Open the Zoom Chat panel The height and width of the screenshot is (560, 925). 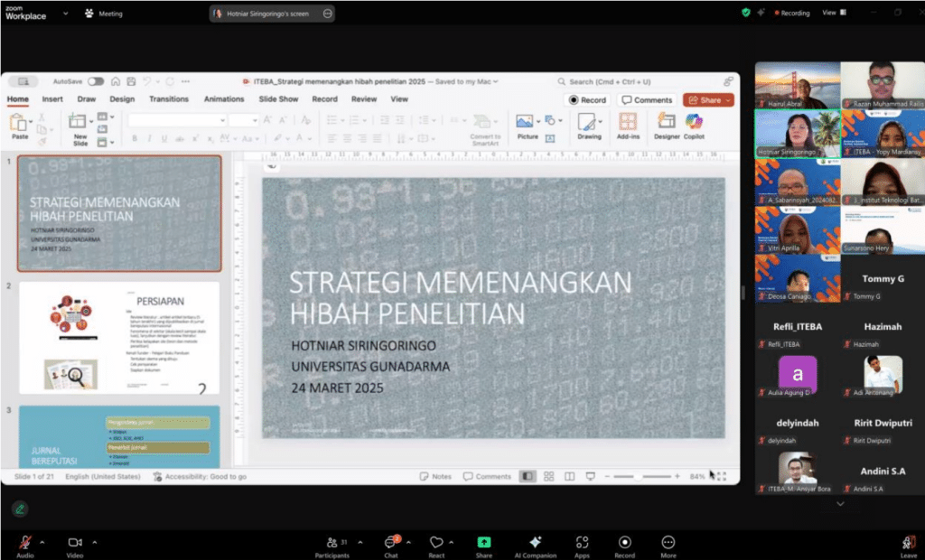click(x=390, y=546)
